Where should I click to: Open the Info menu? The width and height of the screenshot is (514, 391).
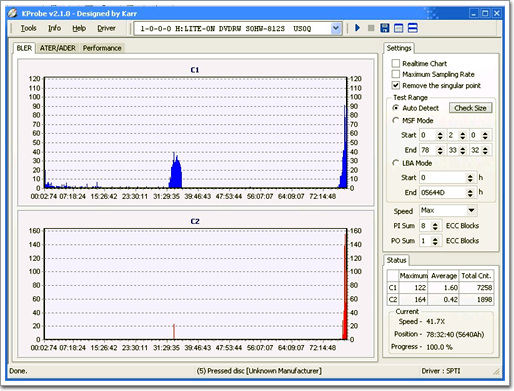click(55, 28)
